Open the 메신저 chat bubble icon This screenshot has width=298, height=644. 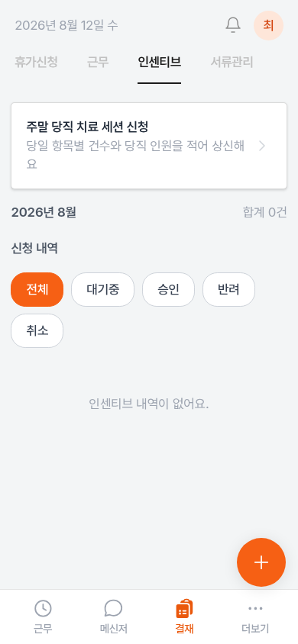(x=113, y=608)
